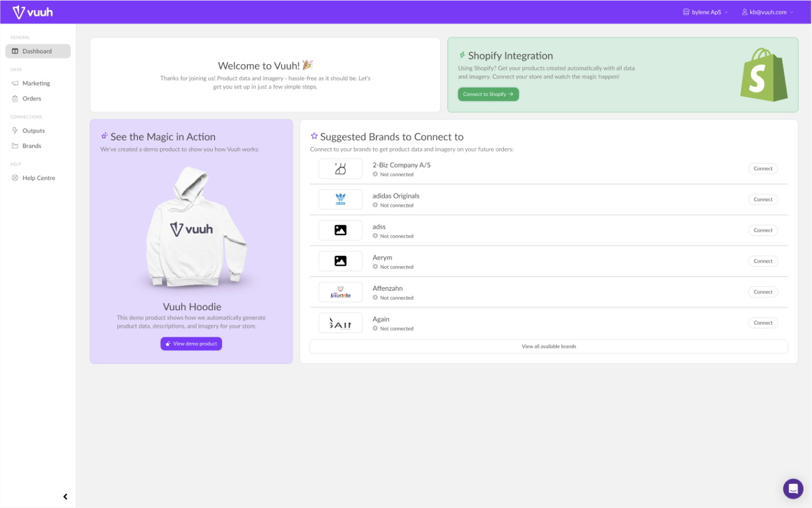Screen dimensions: 812x508
Task: Click the adidas Originals brand logo
Action: 340,199
